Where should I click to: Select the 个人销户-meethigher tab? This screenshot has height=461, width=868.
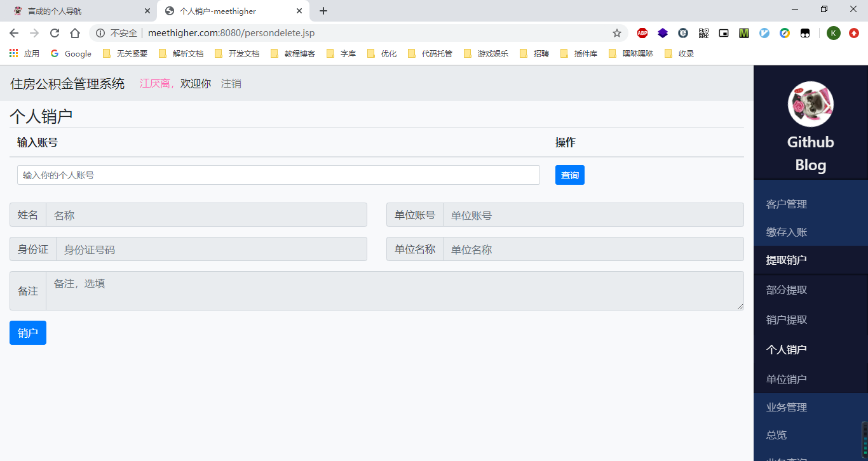click(233, 11)
